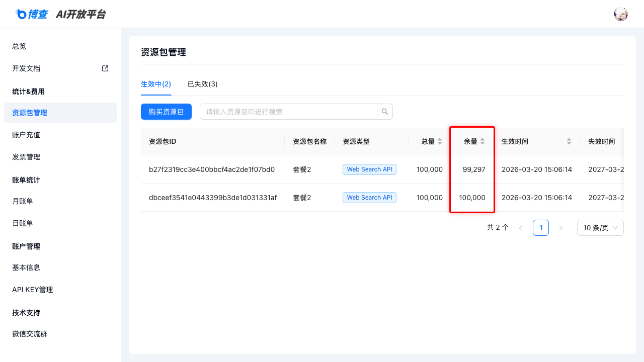Open 日账单 in the sidebar

60,223
